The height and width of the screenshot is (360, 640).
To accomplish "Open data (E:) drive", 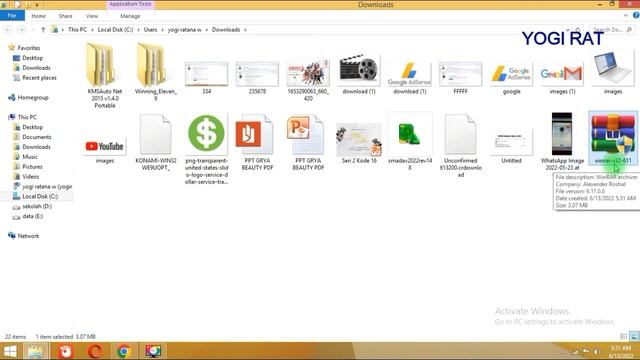I will 33,216.
